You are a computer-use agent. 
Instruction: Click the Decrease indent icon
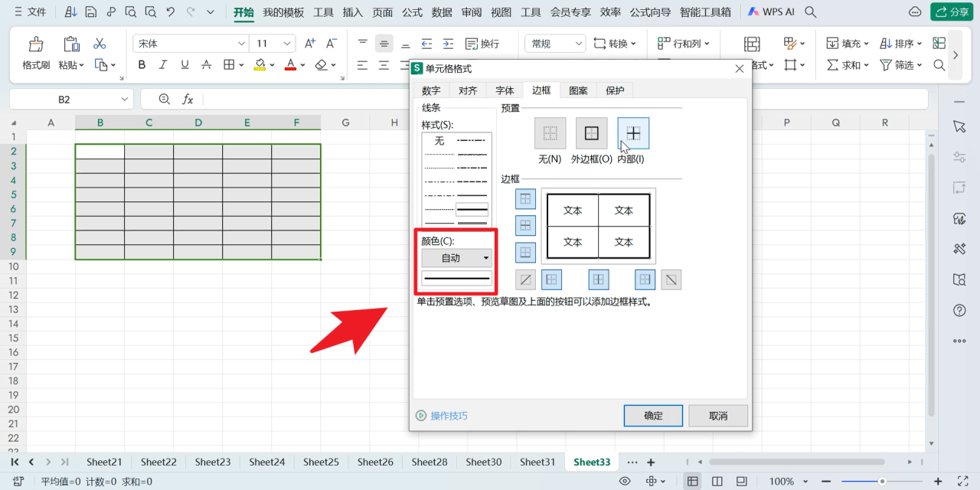pyautogui.click(x=426, y=44)
